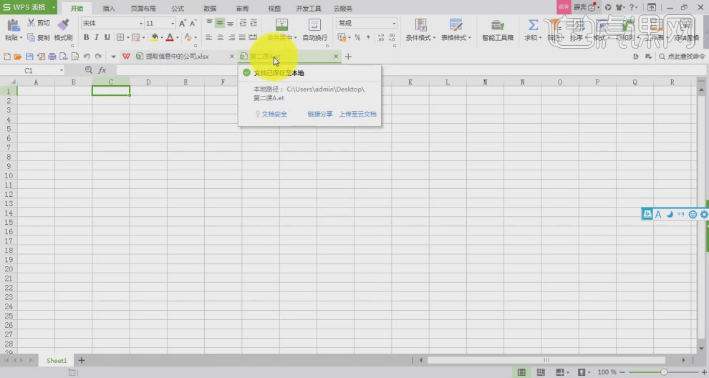Click the increase decimal places icon
Image resolution: width=709 pixels, height=378 pixels.
pos(381,38)
